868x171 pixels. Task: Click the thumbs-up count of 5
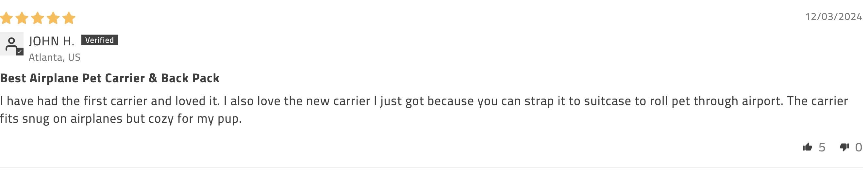click(x=822, y=148)
